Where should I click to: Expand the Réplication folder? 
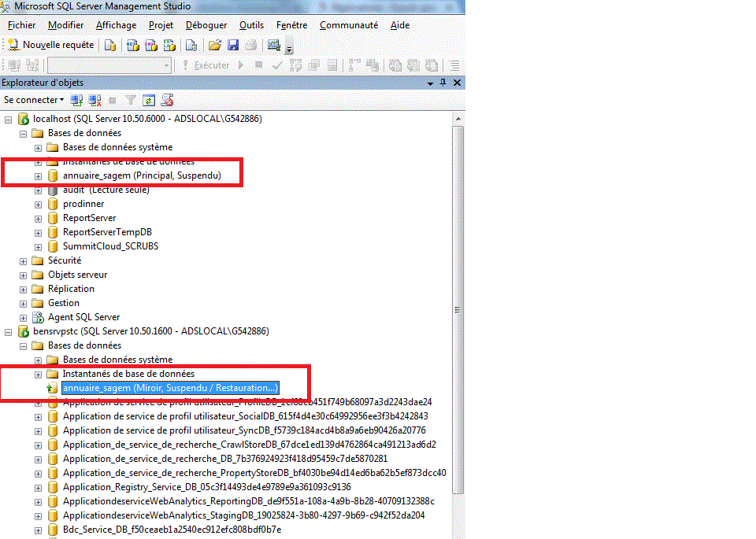(23, 290)
